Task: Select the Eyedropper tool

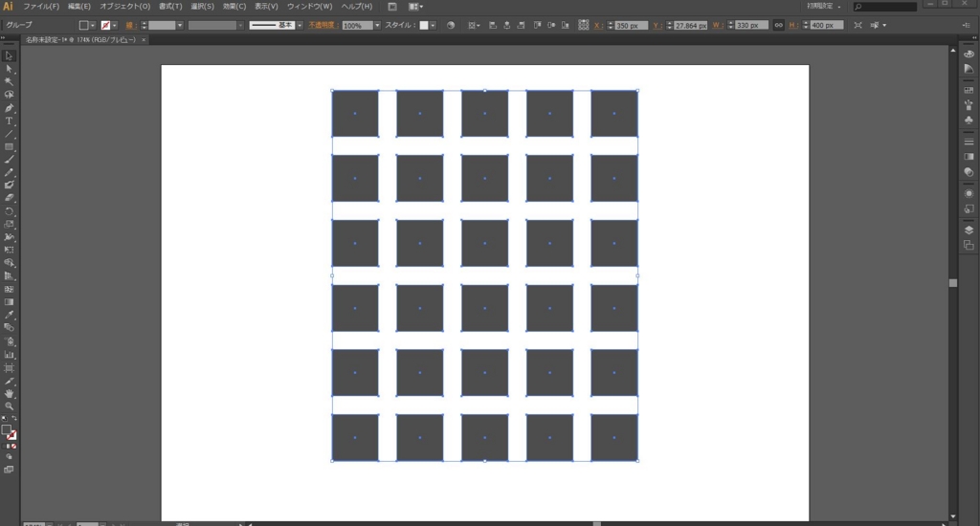Action: coord(9,315)
